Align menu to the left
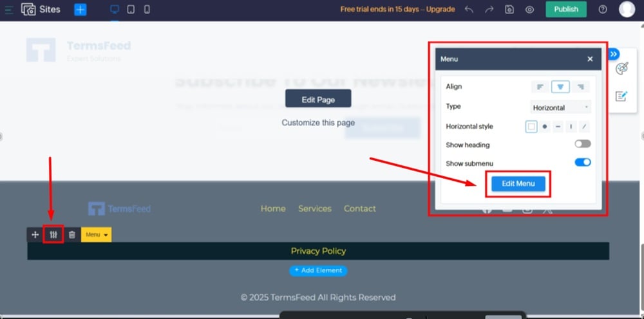The image size is (644, 319). coord(540,87)
